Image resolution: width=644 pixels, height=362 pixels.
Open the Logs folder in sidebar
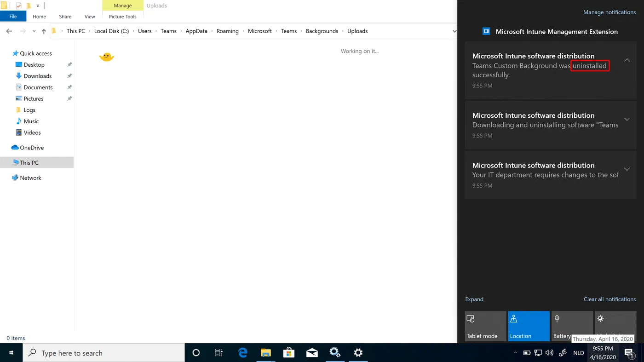[29, 110]
